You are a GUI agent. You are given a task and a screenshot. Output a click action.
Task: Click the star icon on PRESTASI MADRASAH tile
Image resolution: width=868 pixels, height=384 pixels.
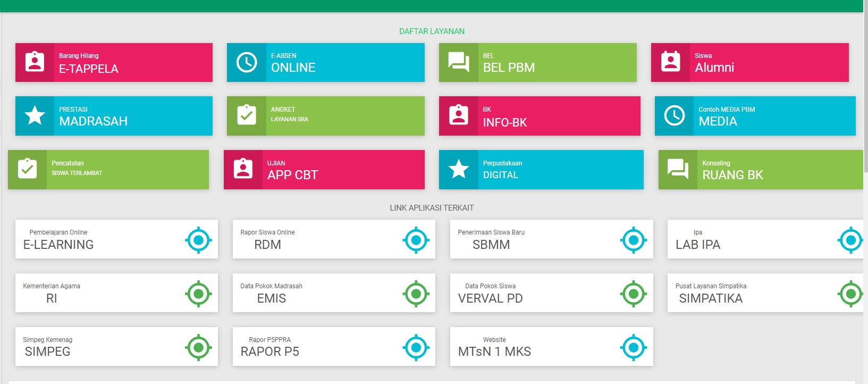click(x=35, y=115)
